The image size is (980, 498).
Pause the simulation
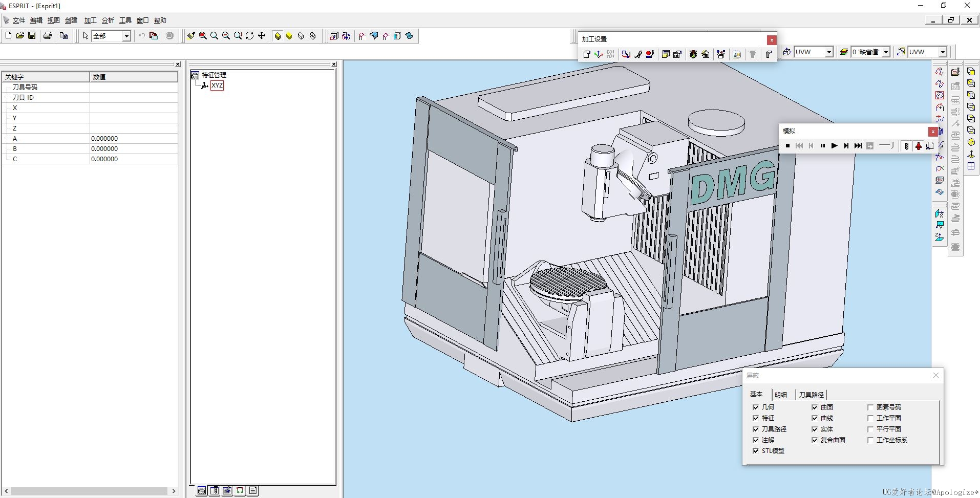pyautogui.click(x=822, y=146)
